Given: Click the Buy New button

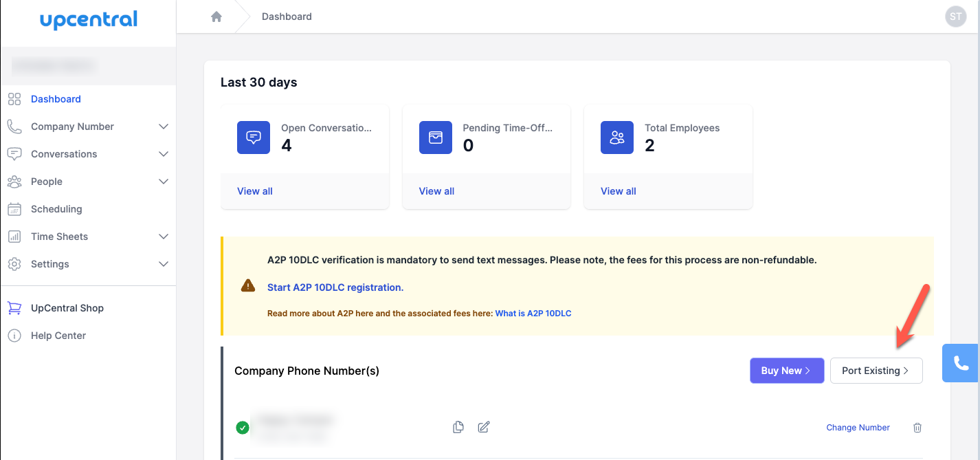Looking at the screenshot, I should point(786,370).
